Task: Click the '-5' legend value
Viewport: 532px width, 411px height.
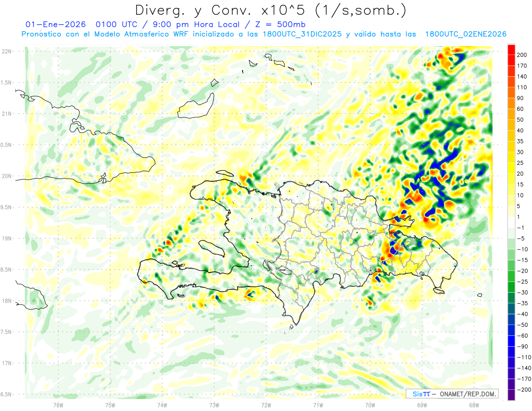Action: (x=520, y=239)
